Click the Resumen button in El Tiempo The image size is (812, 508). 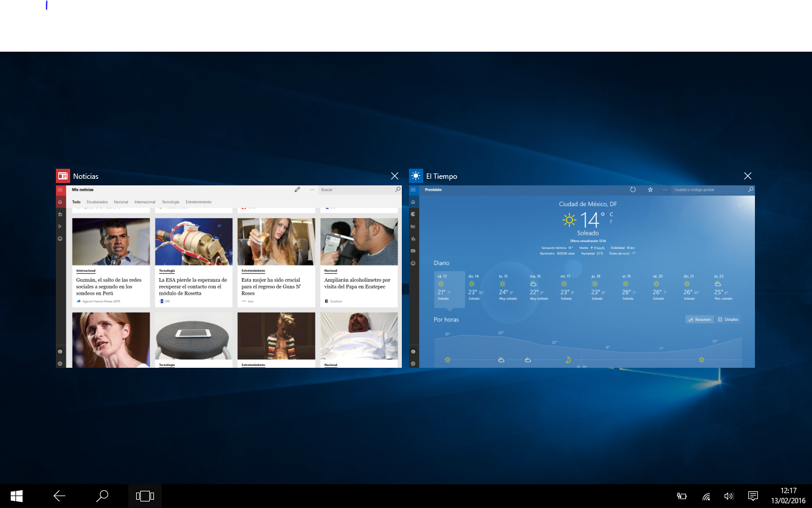(x=699, y=320)
